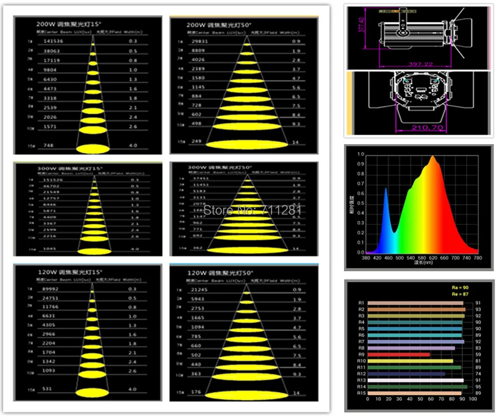Click the 'Re = 87' label

460,294
